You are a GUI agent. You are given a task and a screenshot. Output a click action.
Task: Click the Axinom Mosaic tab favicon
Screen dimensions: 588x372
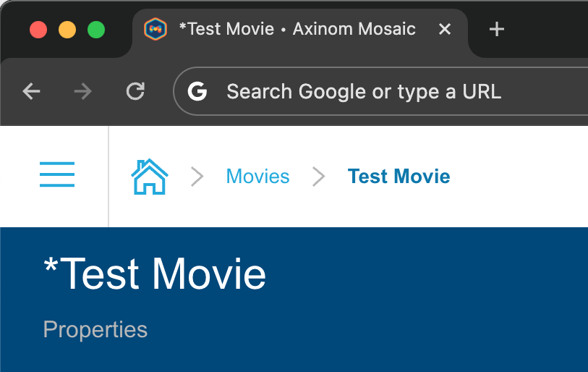[x=155, y=29]
